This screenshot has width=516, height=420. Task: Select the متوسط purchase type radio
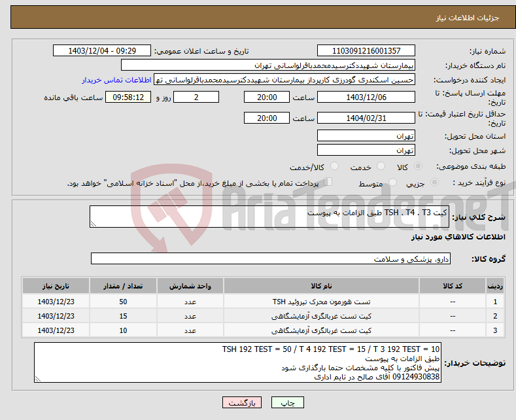coord(392,182)
